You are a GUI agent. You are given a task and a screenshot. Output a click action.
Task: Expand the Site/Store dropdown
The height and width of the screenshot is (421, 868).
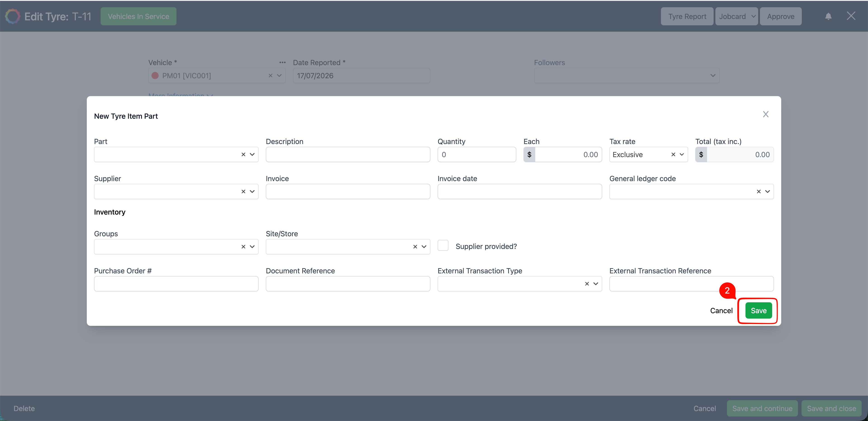tap(424, 247)
